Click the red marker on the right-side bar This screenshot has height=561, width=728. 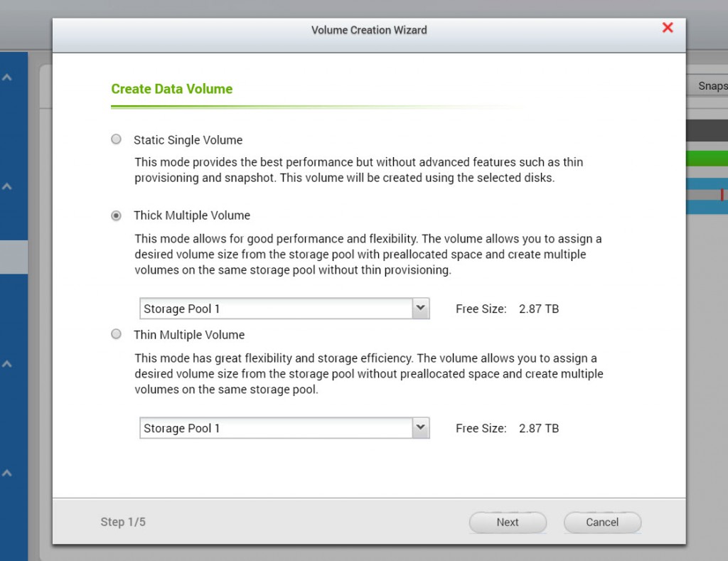click(722, 195)
